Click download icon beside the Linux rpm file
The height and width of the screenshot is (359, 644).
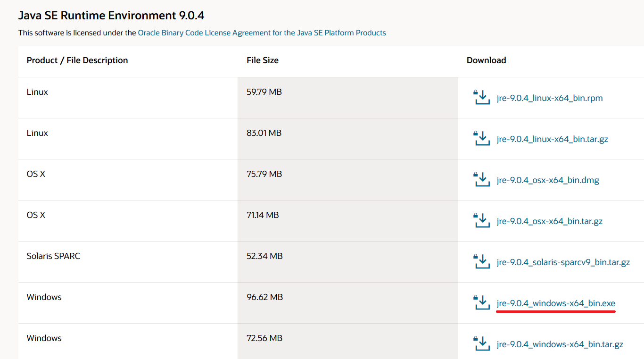click(481, 97)
